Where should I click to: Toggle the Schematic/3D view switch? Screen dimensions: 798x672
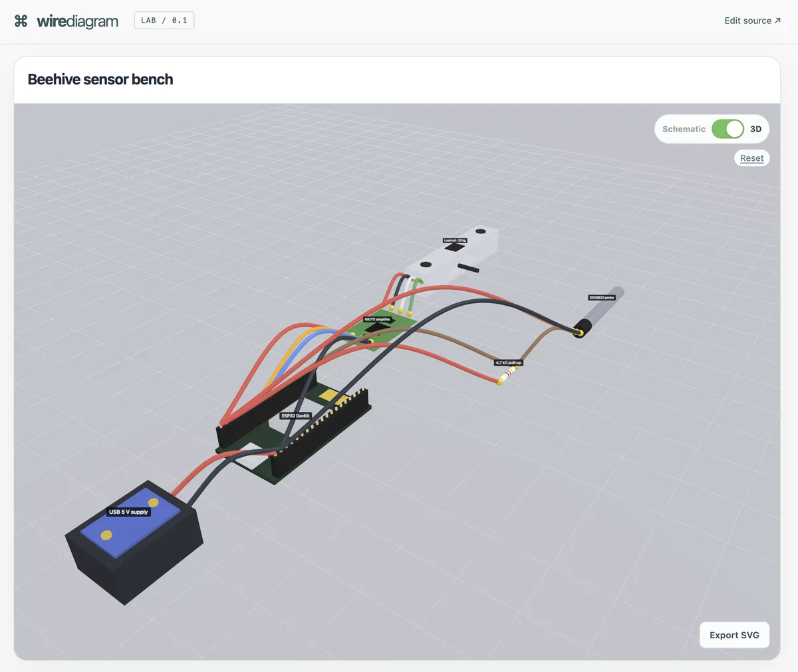pyautogui.click(x=728, y=129)
